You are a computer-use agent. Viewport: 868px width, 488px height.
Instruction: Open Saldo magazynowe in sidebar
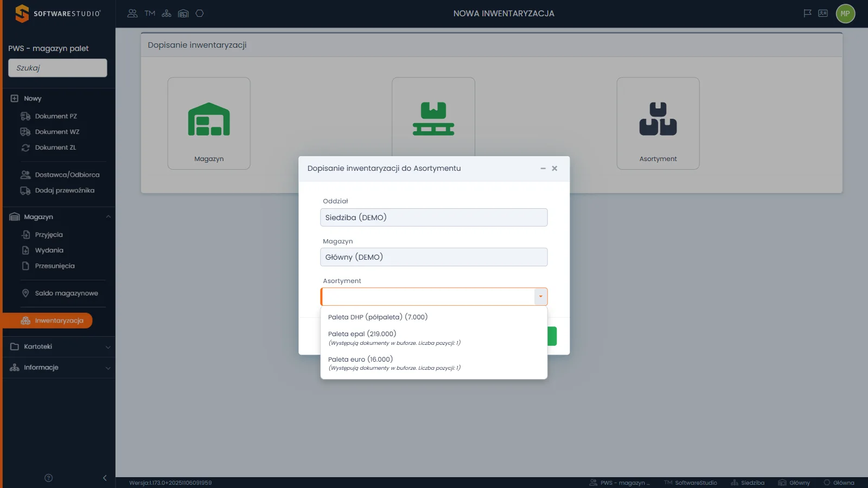[x=66, y=293]
